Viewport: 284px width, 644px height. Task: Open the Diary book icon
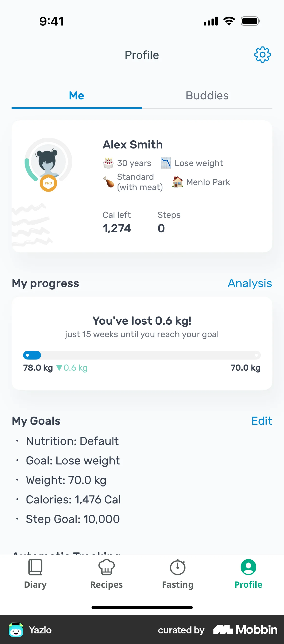click(35, 567)
